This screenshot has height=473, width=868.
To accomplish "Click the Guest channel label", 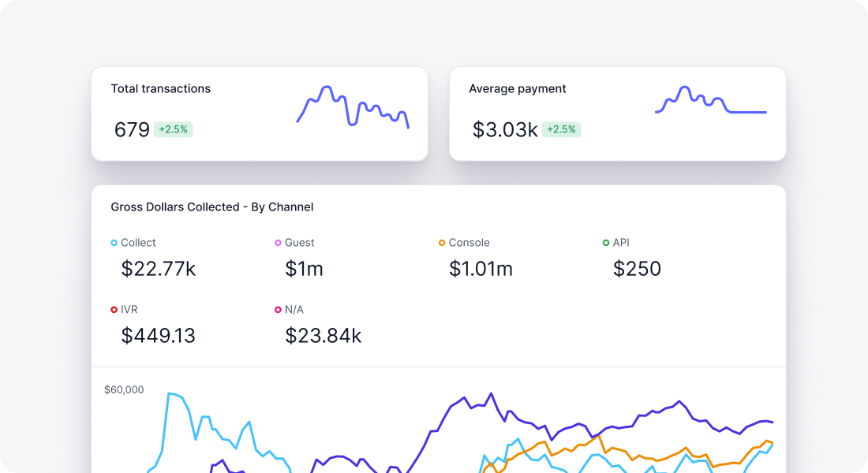I will pos(299,243).
